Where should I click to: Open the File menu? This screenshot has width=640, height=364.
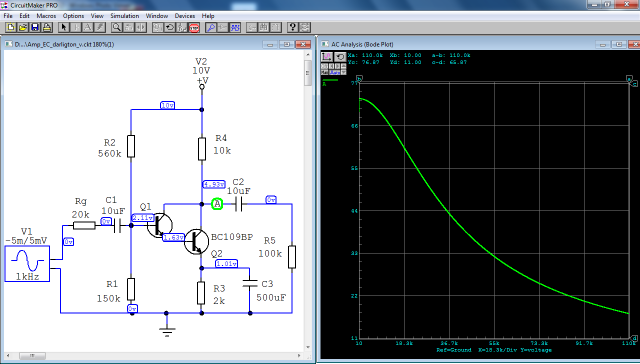8,16
